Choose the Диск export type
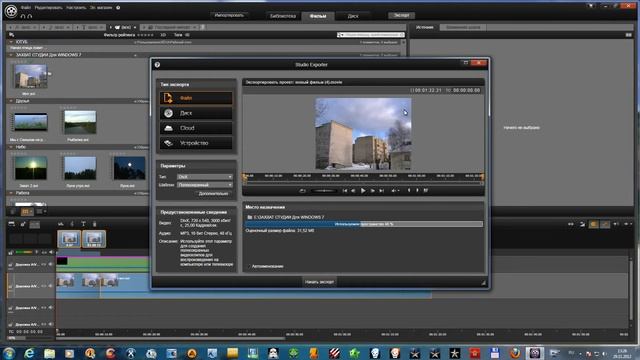 point(196,113)
